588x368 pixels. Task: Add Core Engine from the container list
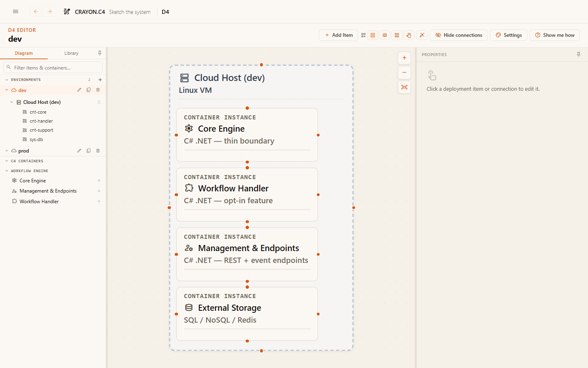[x=99, y=180]
